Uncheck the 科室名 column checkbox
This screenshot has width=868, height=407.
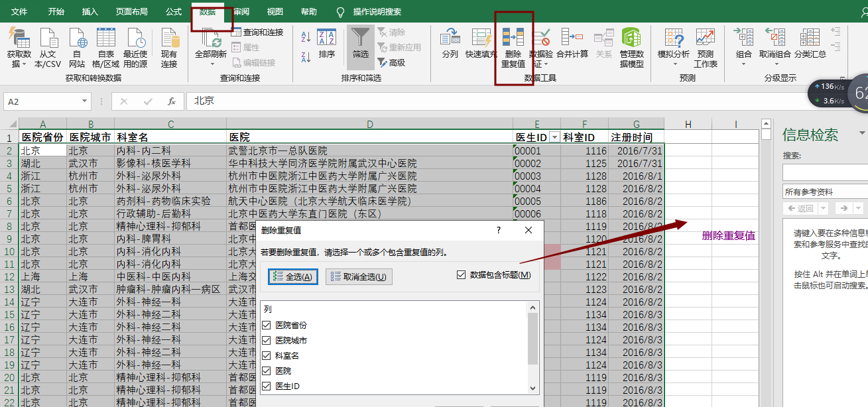pyautogui.click(x=267, y=355)
